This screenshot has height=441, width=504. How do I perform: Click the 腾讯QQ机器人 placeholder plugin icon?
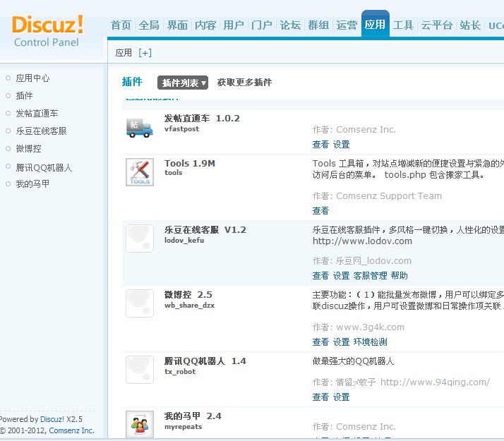pos(140,370)
